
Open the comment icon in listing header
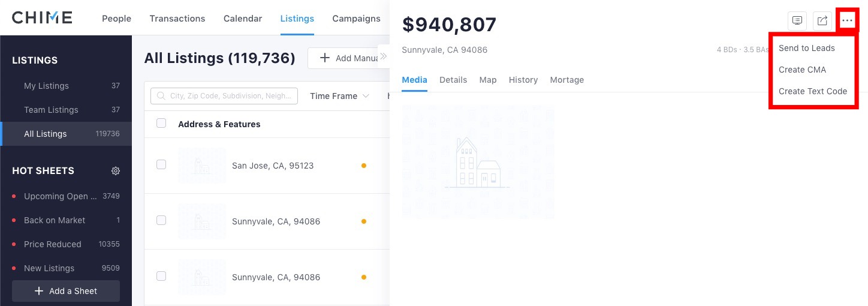click(x=797, y=20)
